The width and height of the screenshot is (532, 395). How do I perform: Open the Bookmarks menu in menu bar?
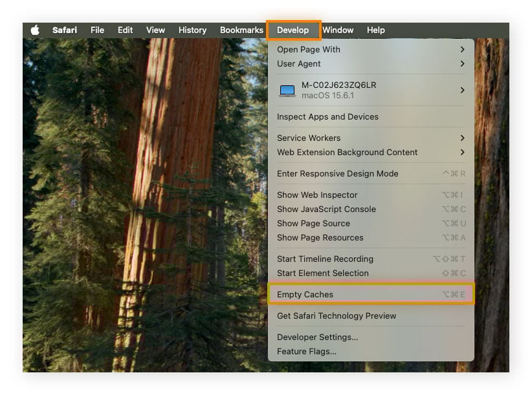click(241, 30)
